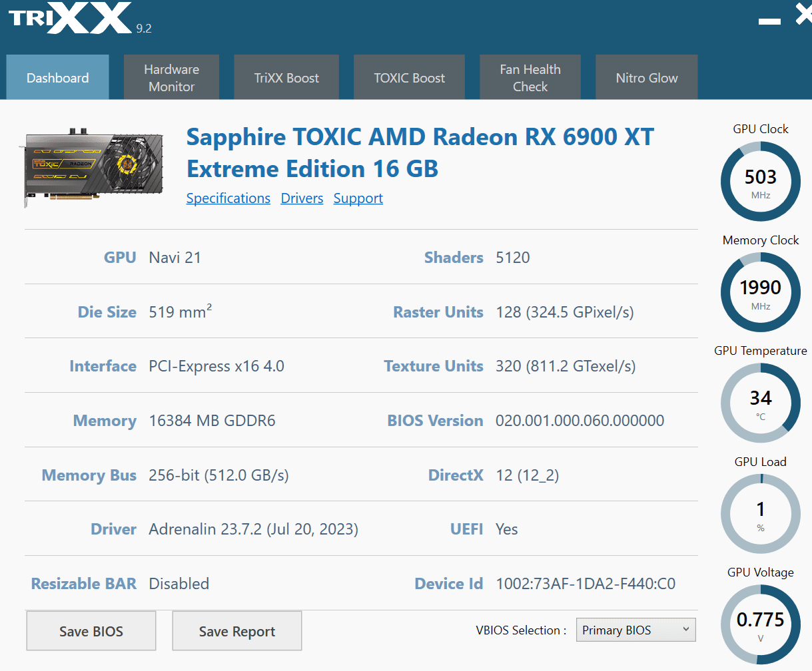The width and height of the screenshot is (812, 671).
Task: Click the Memory value 16384 MB GDDR6
Action: [x=212, y=421]
